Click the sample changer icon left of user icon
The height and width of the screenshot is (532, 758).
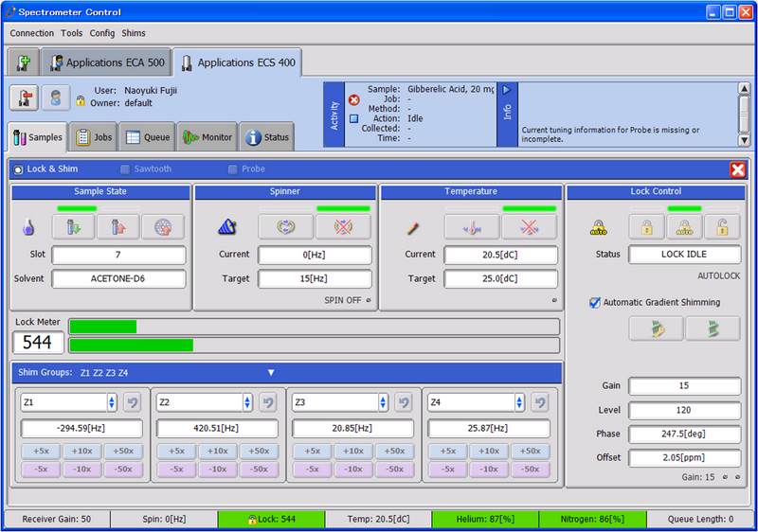pyautogui.click(x=25, y=98)
